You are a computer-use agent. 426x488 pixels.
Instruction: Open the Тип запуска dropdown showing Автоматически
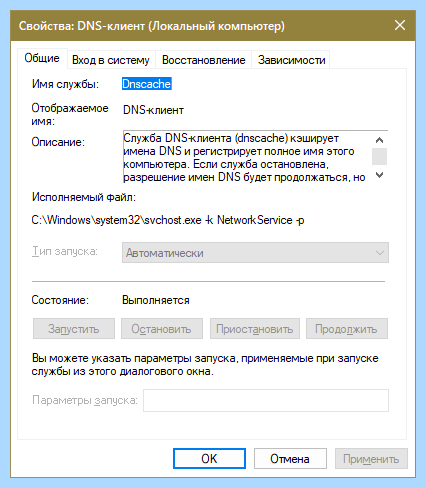(255, 253)
